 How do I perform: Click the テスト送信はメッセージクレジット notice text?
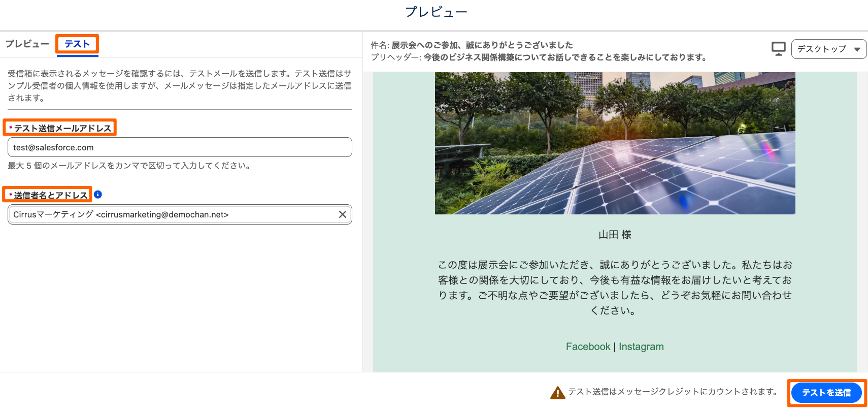674,392
